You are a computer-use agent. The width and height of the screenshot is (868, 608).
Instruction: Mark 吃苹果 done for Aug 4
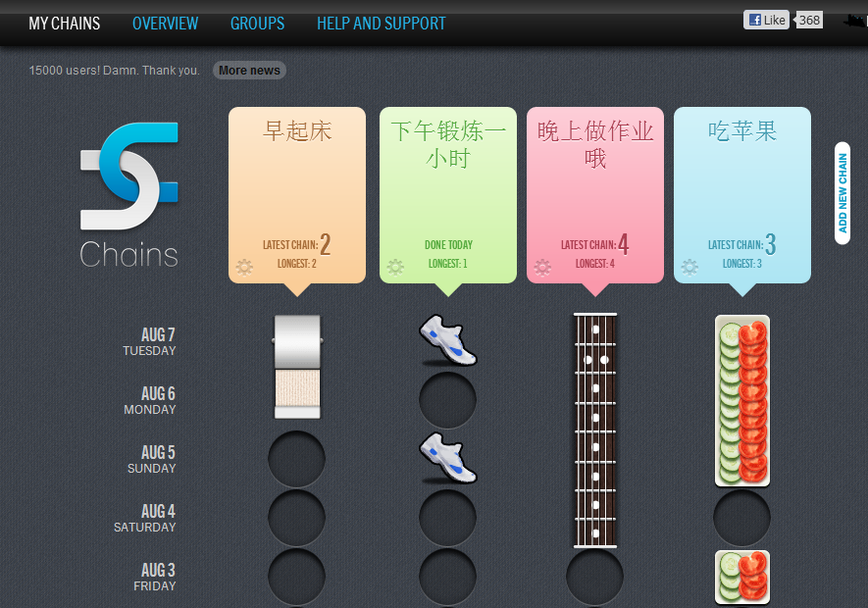click(x=741, y=517)
